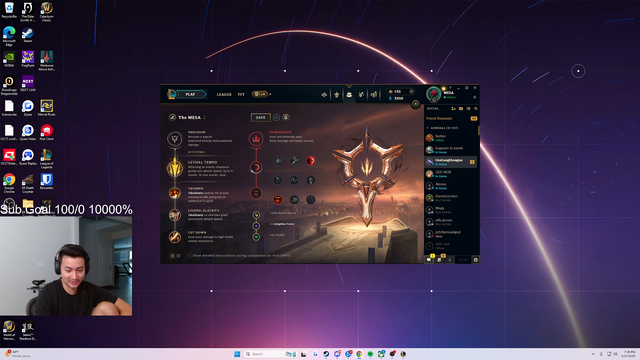The image size is (640, 360).
Task: Click the SAVE rune page button
Action: click(x=260, y=118)
